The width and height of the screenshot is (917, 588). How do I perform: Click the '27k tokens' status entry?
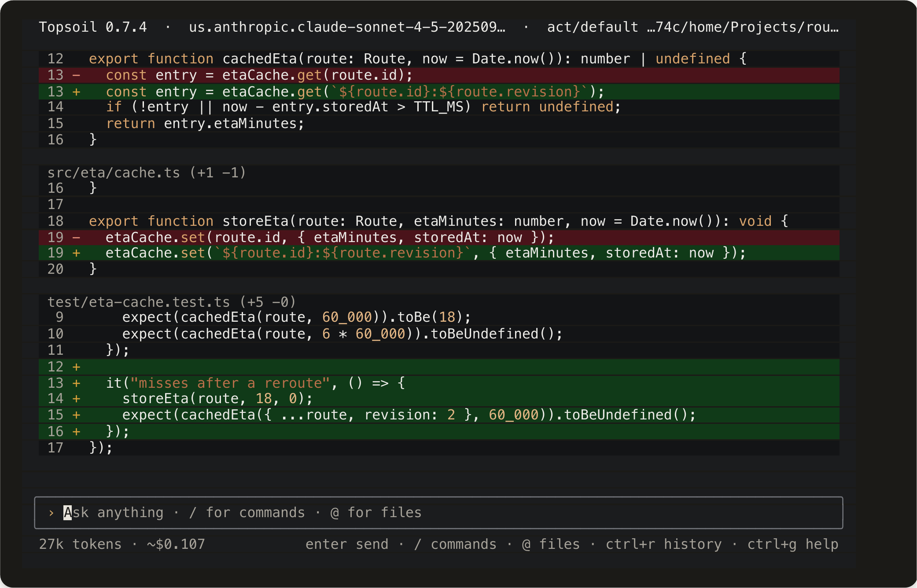click(x=80, y=544)
